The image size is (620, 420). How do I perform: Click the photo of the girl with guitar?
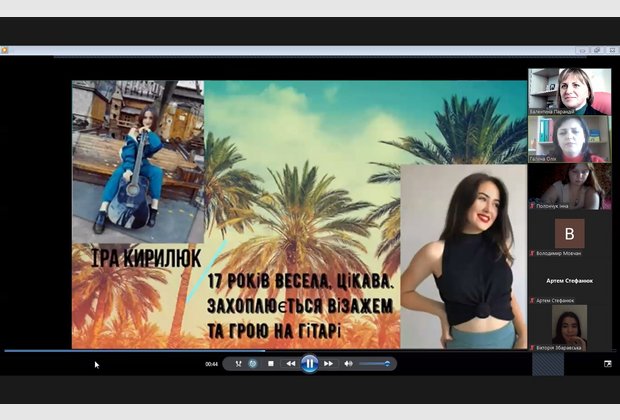pyautogui.click(x=137, y=160)
